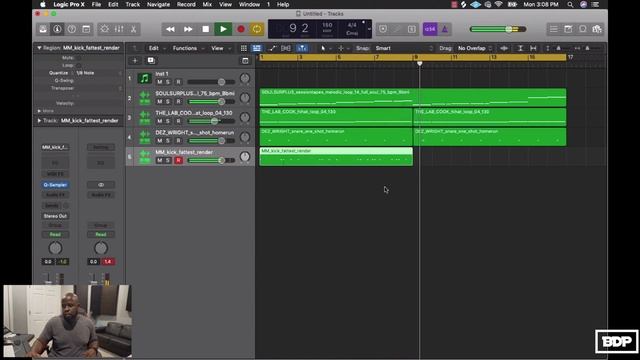Click the Q-Sampler instrument slot
Viewport: 640px width, 360px height.
coord(55,185)
